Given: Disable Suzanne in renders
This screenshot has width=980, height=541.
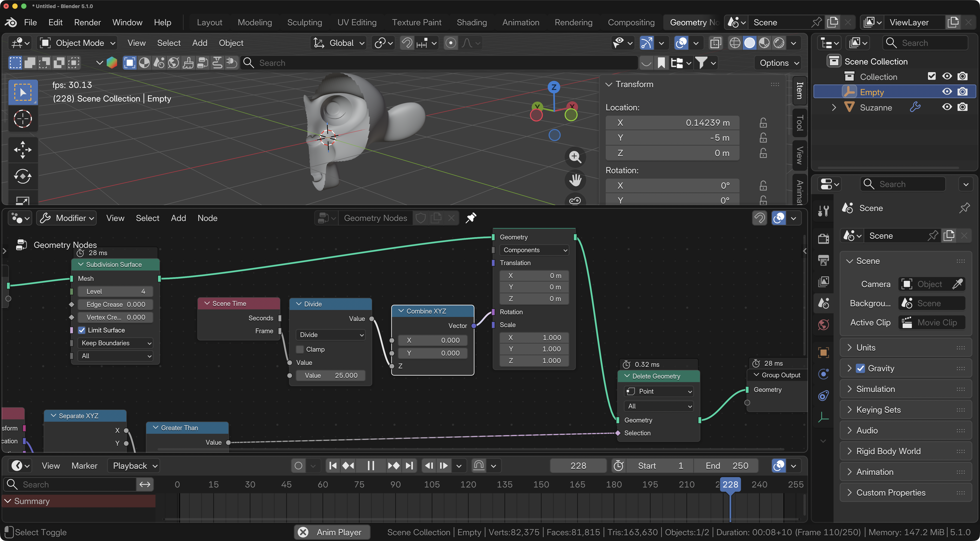Looking at the screenshot, I should pyautogui.click(x=963, y=107).
